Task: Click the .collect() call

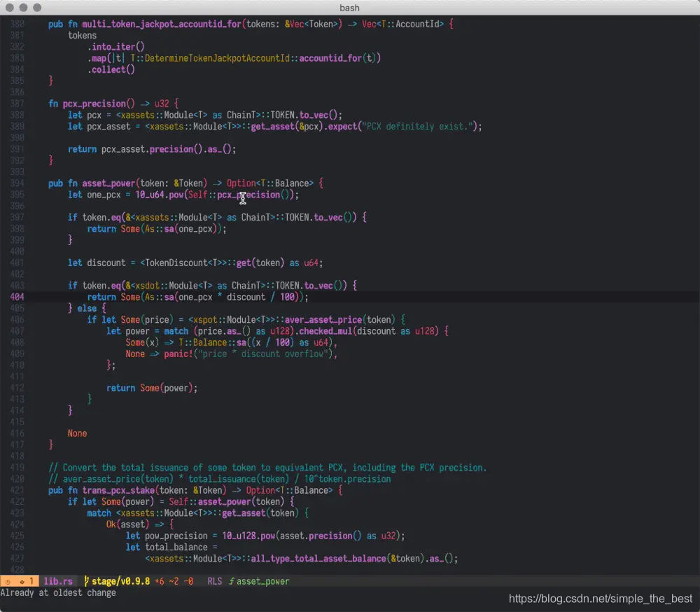Action: pyautogui.click(x=111, y=69)
